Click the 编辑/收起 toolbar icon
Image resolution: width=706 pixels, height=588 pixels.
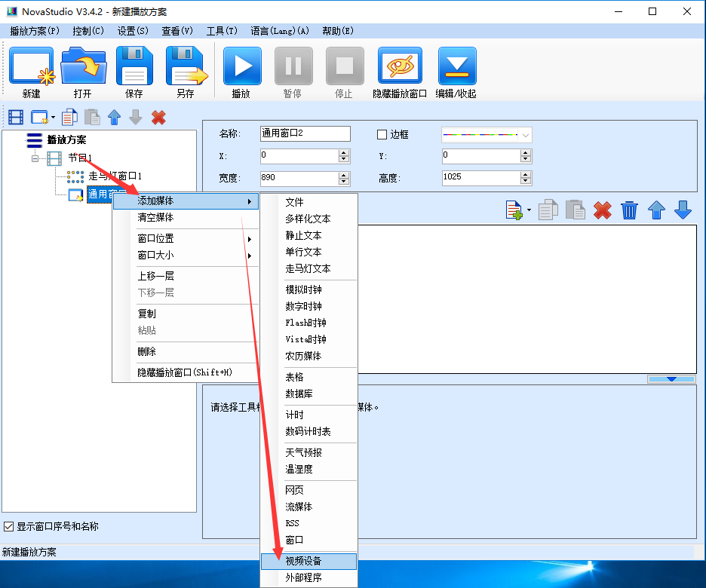pyautogui.click(x=456, y=67)
